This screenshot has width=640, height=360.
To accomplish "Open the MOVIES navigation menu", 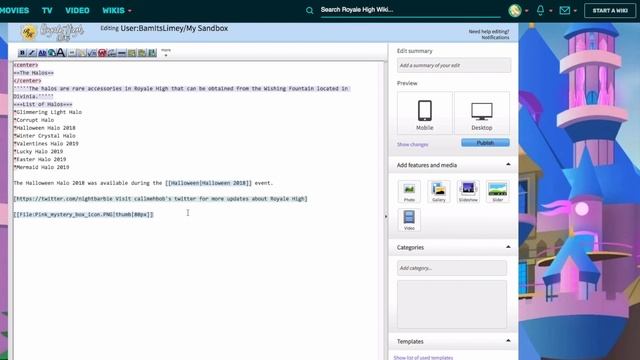I will coord(14,10).
